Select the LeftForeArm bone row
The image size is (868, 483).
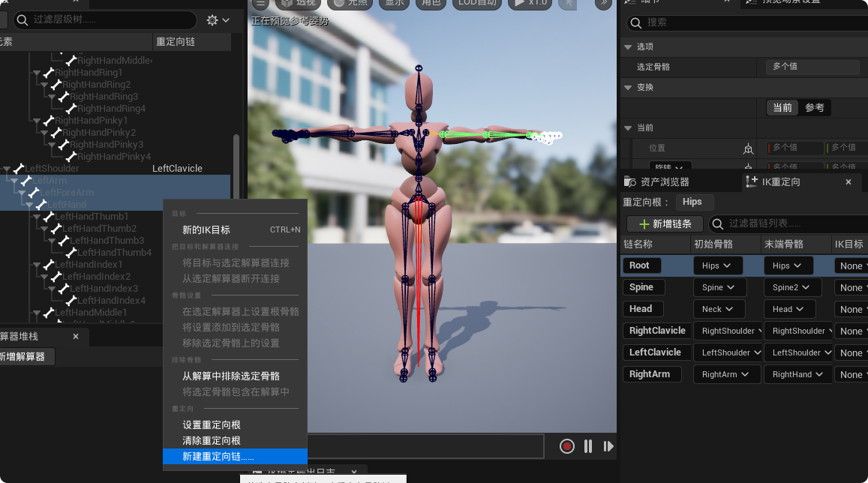pos(115,193)
